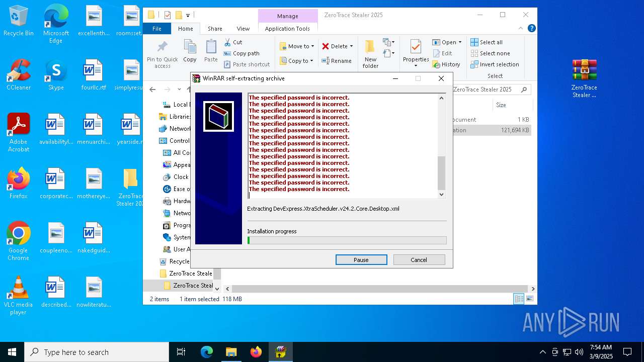Open Quick Access toolbar customize arrow

(188, 15)
